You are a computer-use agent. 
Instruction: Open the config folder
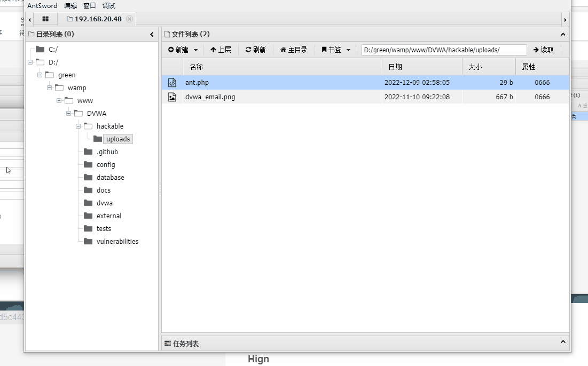[x=106, y=165]
